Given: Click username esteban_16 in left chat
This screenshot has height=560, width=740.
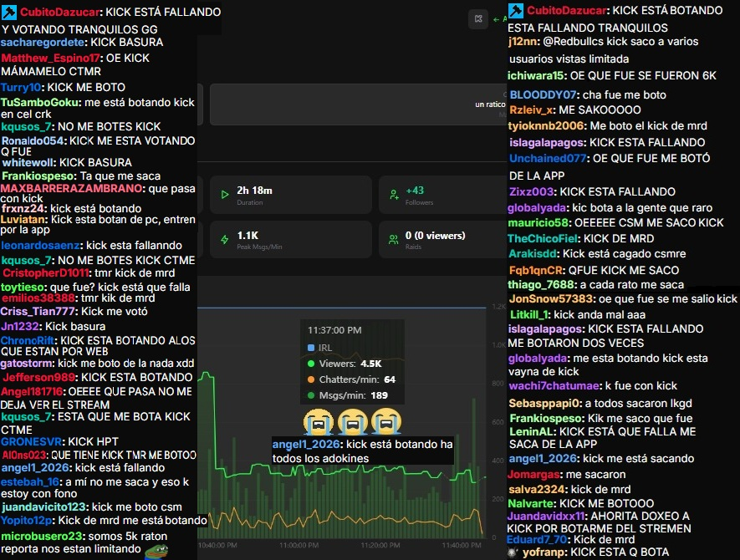Looking at the screenshot, I should (30, 482).
